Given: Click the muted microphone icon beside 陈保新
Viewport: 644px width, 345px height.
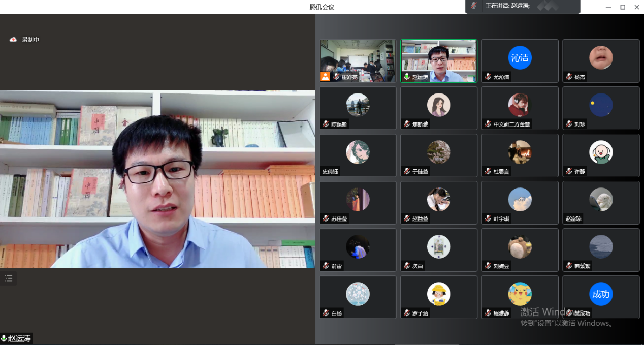Looking at the screenshot, I should 326,124.
